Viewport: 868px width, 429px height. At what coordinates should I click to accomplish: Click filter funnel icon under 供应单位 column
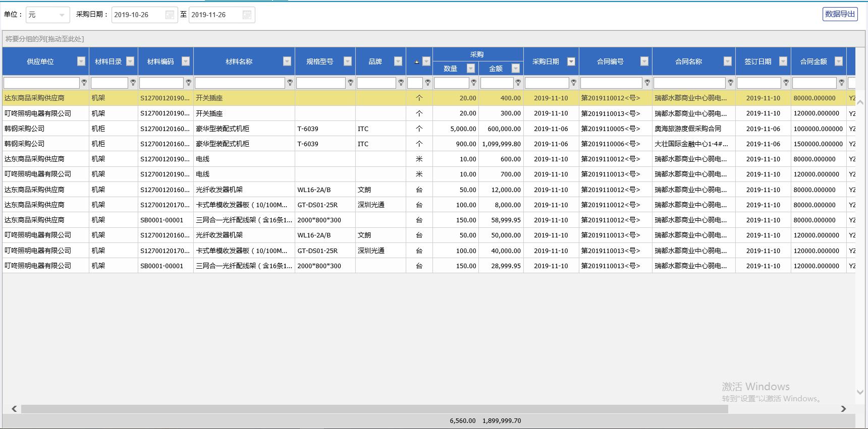pos(84,83)
